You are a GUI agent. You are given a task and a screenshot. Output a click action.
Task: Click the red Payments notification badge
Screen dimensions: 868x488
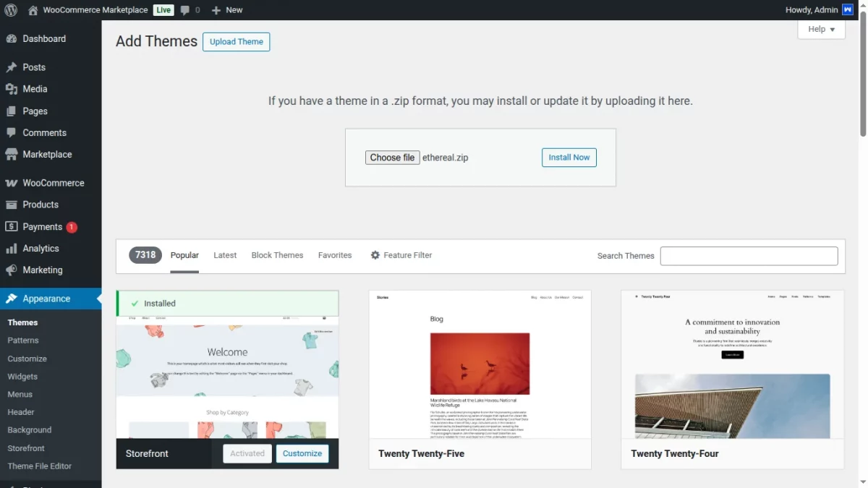[72, 227]
